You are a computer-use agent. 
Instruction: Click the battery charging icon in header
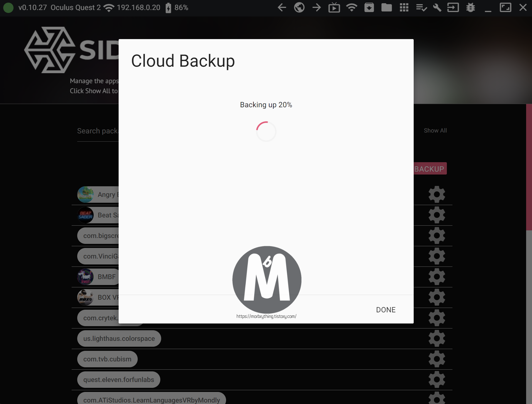pyautogui.click(x=168, y=8)
